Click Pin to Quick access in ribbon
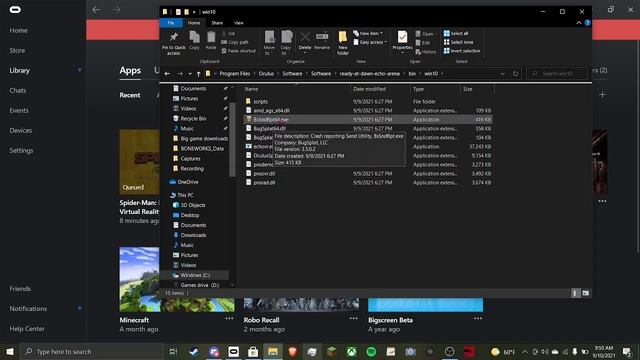Screen dimensions: 640x360 click(x=173, y=43)
